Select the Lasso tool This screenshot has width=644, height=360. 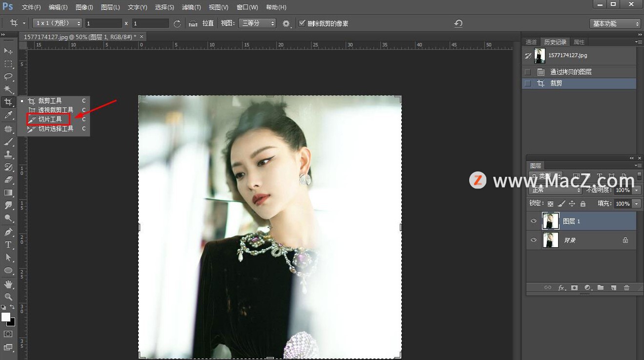(x=8, y=77)
